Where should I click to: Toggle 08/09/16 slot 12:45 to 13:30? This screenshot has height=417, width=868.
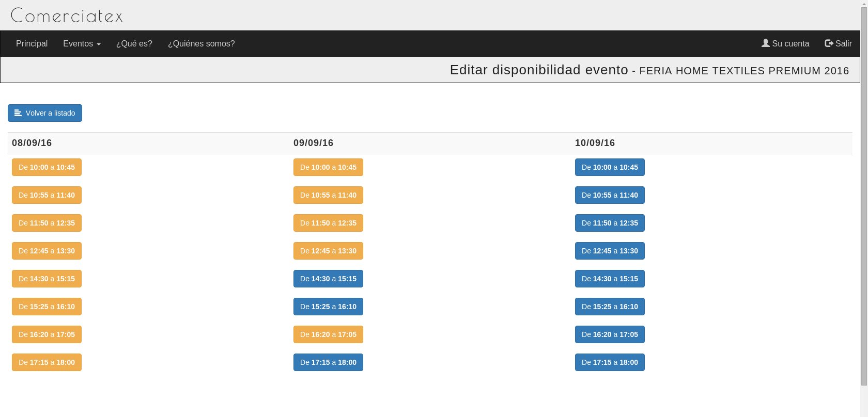tap(47, 251)
